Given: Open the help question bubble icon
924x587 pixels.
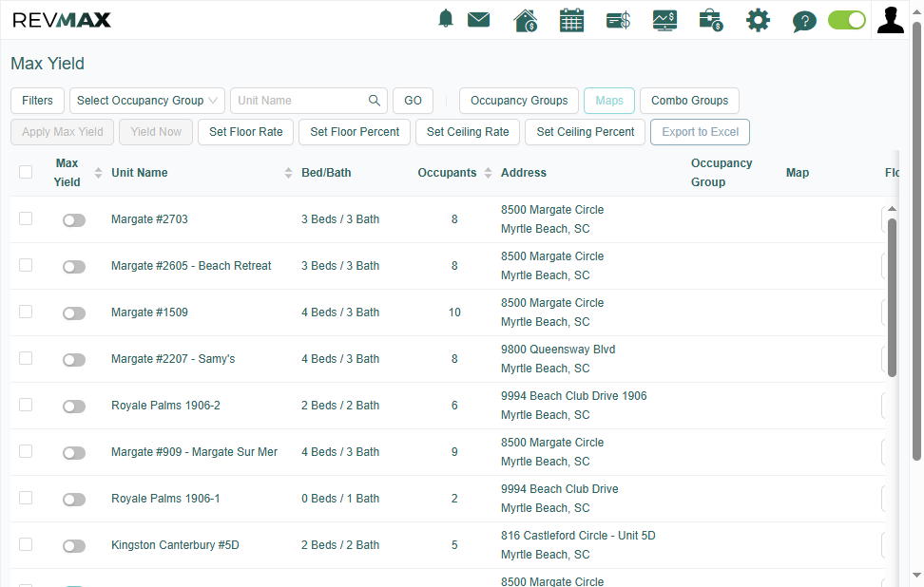Looking at the screenshot, I should [x=804, y=21].
